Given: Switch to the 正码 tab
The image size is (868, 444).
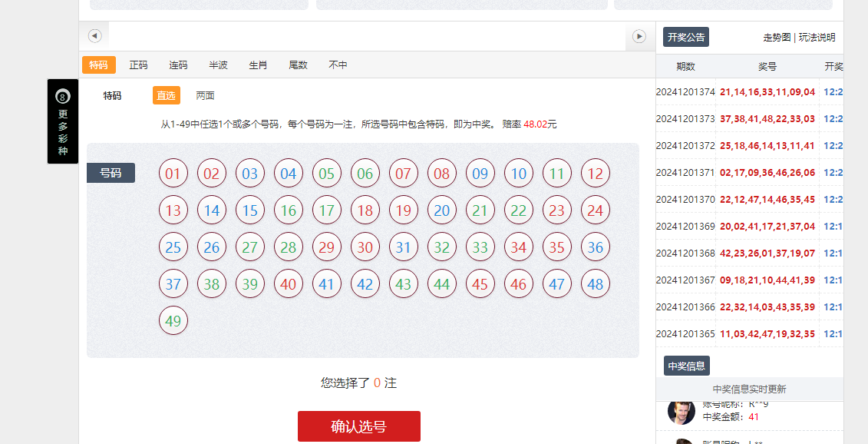Looking at the screenshot, I should [x=138, y=65].
